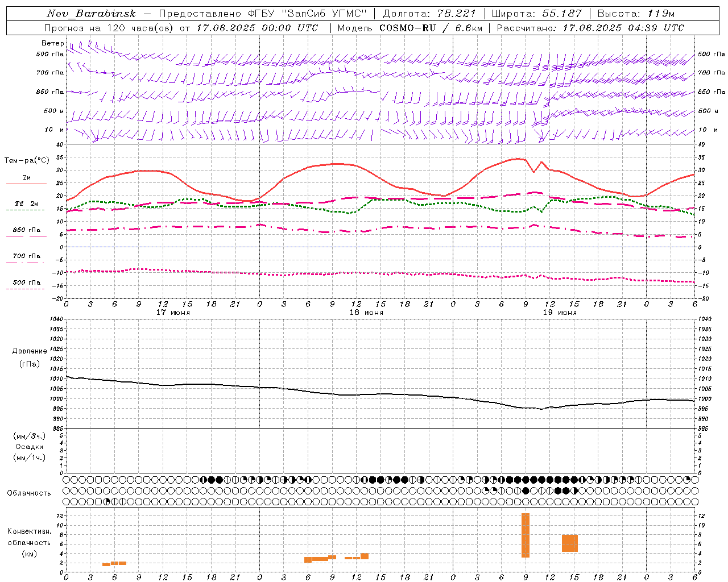Click the Ветер wind panel label
Screen dimensions: 728x582
pos(52,43)
